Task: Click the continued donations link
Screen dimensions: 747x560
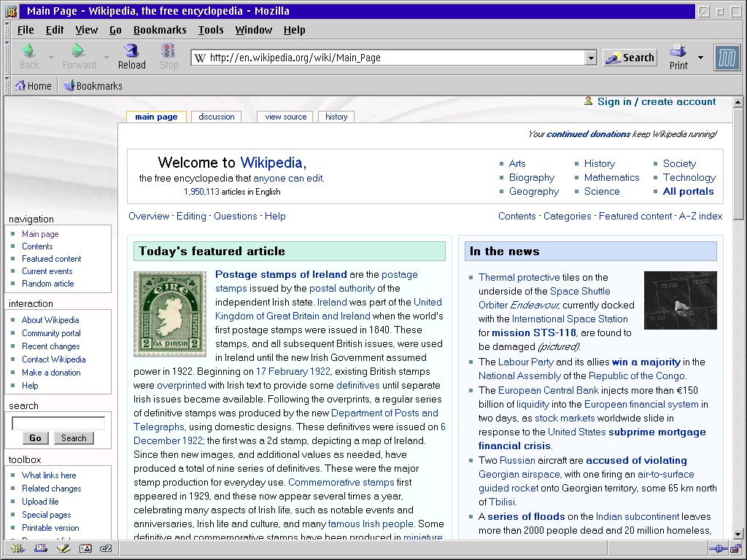Action: tap(589, 134)
